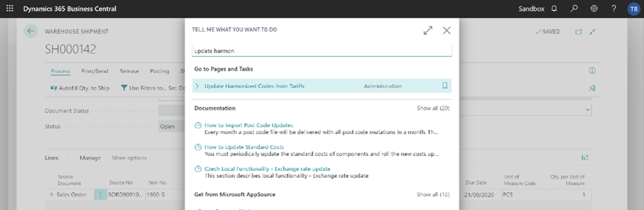The image size is (644, 210).
Task: Expand the Update Harmonized Codes result chevron
Action: pos(197,86)
